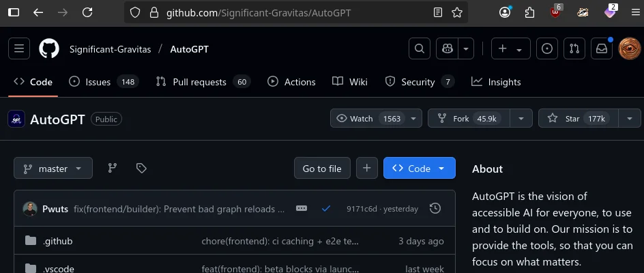The width and height of the screenshot is (644, 273).
Task: Go back to previous page
Action: tap(38, 13)
